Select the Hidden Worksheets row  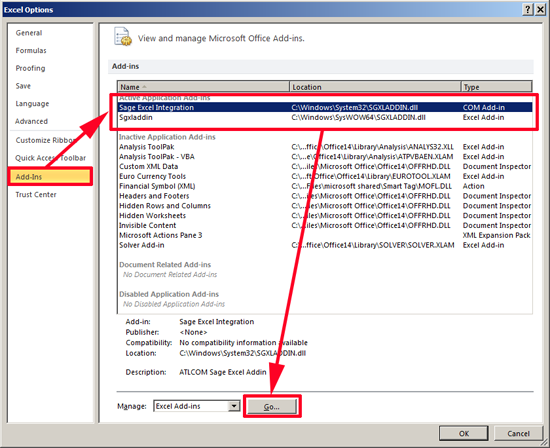pos(325,216)
